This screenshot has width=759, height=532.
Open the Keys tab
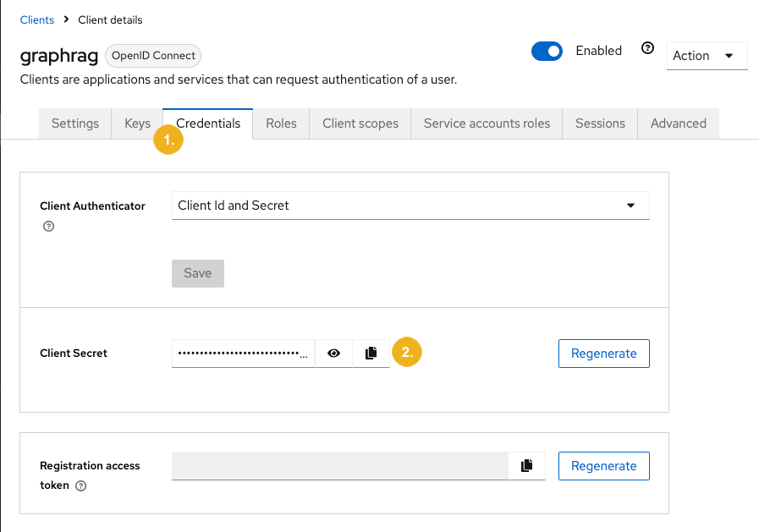pos(137,123)
